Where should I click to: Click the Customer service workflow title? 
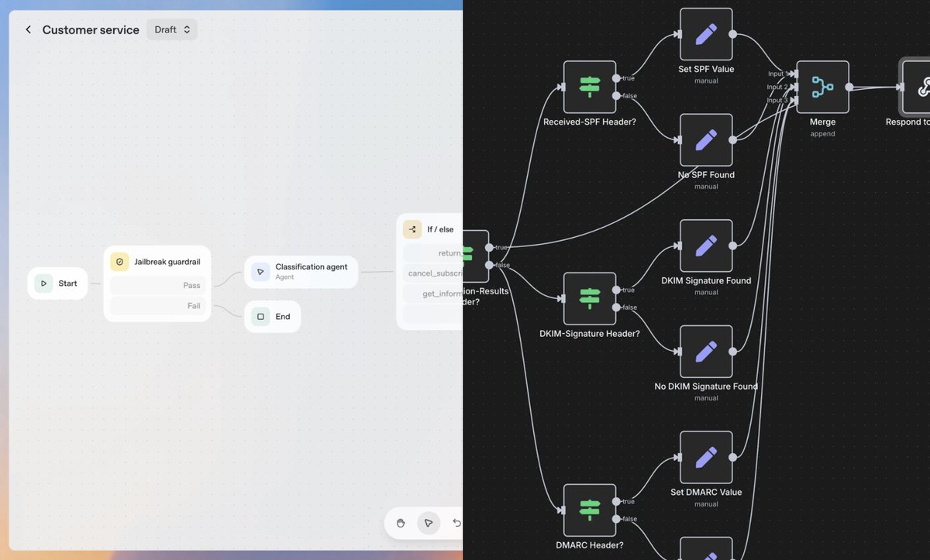click(91, 30)
